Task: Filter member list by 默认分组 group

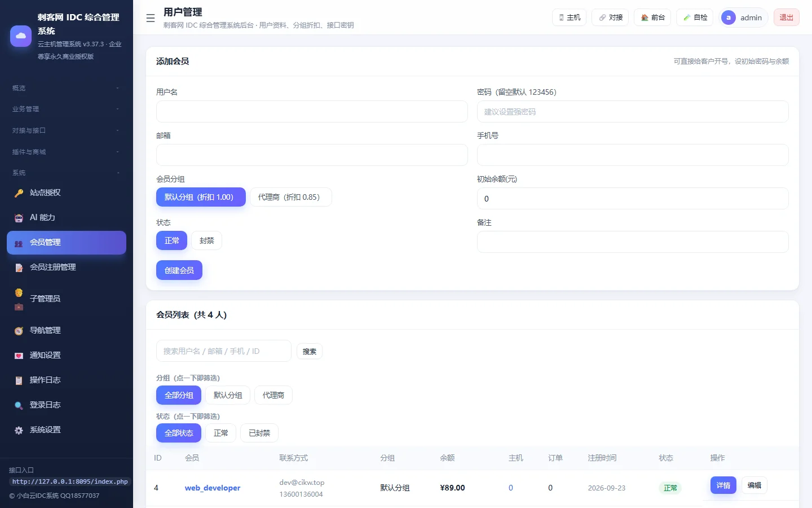Action: 228,395
